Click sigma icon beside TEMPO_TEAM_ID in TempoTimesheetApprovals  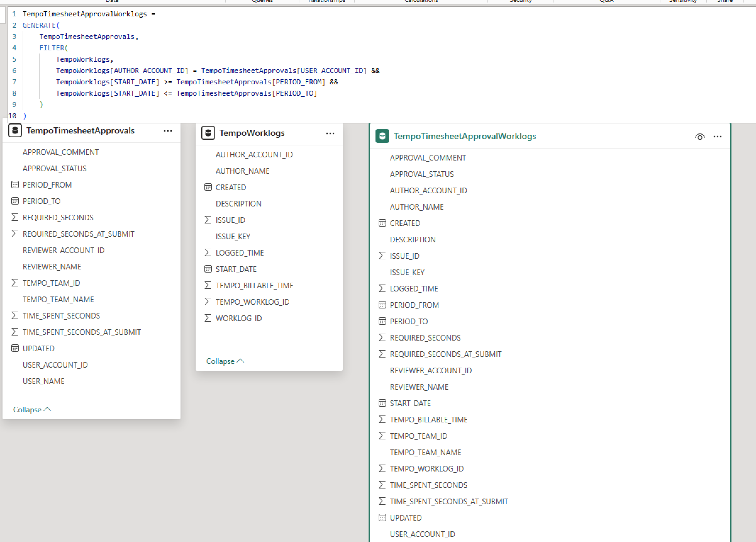[15, 283]
